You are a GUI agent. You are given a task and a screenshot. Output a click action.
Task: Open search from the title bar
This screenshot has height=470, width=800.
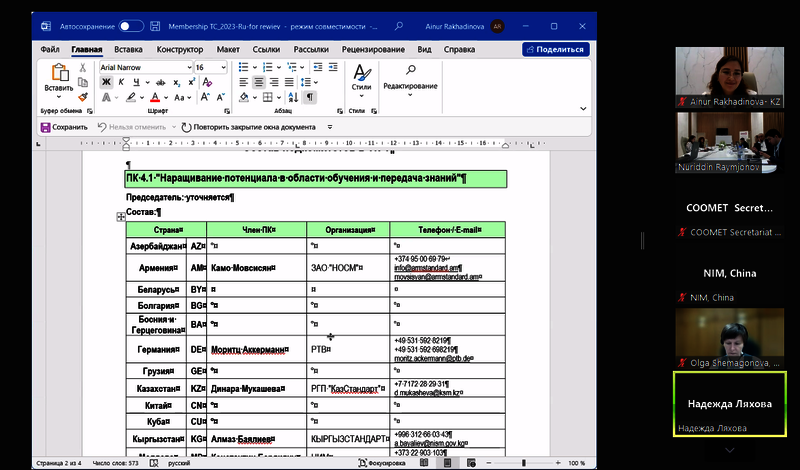click(398, 26)
